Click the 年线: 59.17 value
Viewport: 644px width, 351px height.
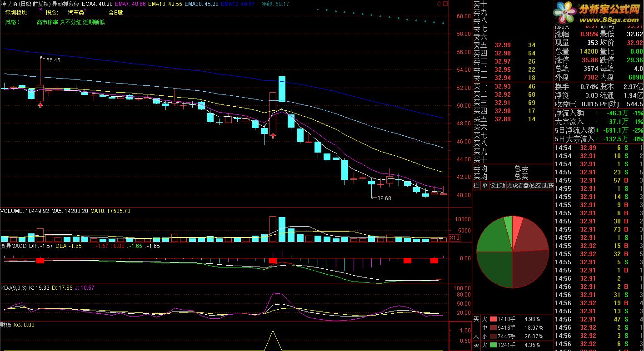(276, 4)
